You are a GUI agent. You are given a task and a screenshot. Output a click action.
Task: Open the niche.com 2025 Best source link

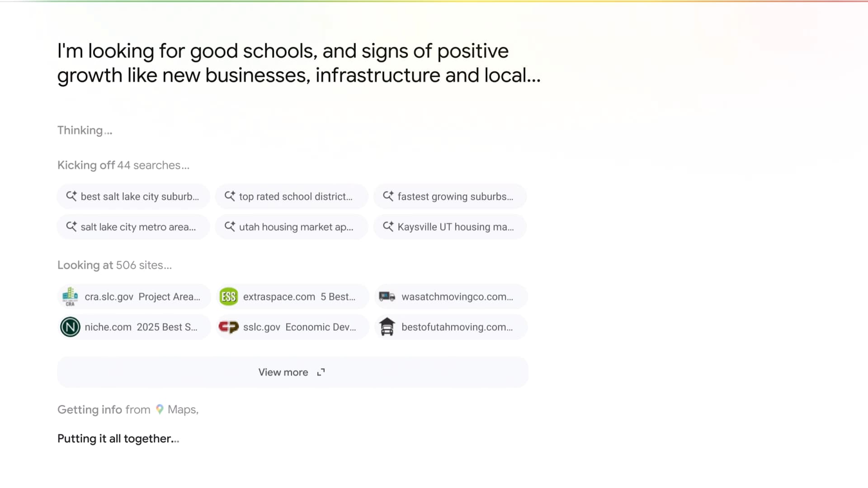coord(141,327)
